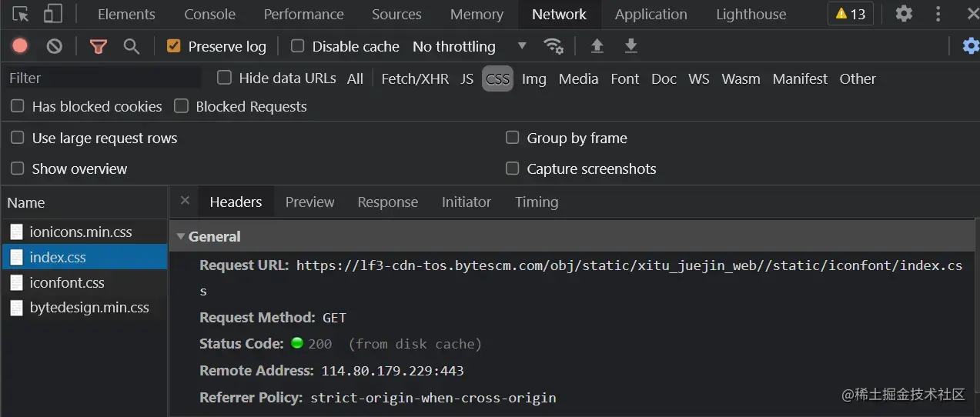Screen dimensions: 980x417
Task: Toggle the CSS filter
Action: 497,78
